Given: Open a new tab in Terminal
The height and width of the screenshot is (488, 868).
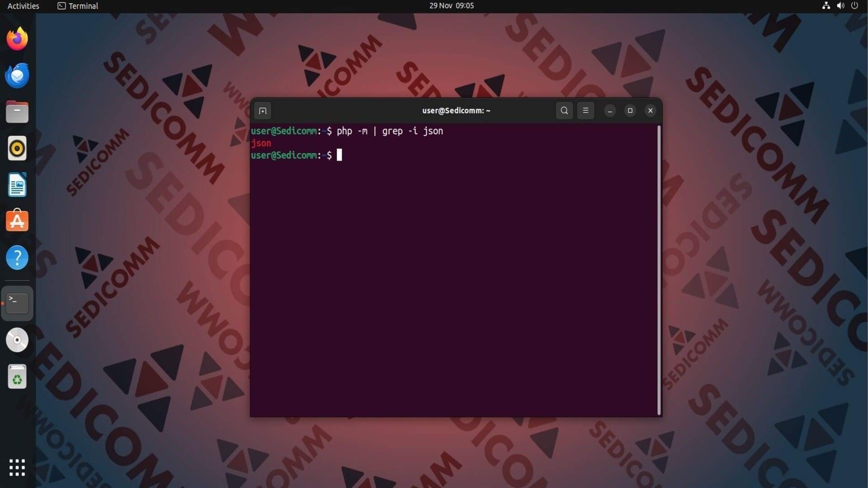Looking at the screenshot, I should coord(263,111).
